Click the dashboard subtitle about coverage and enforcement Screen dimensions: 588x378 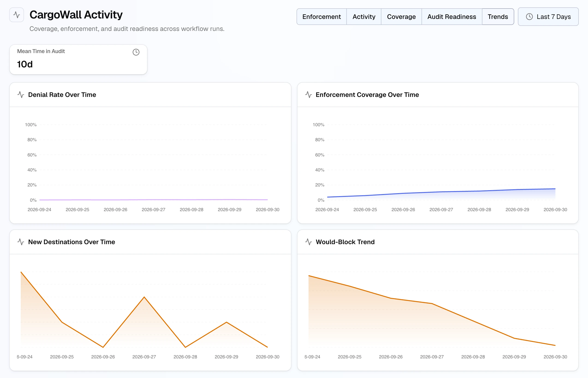click(127, 29)
